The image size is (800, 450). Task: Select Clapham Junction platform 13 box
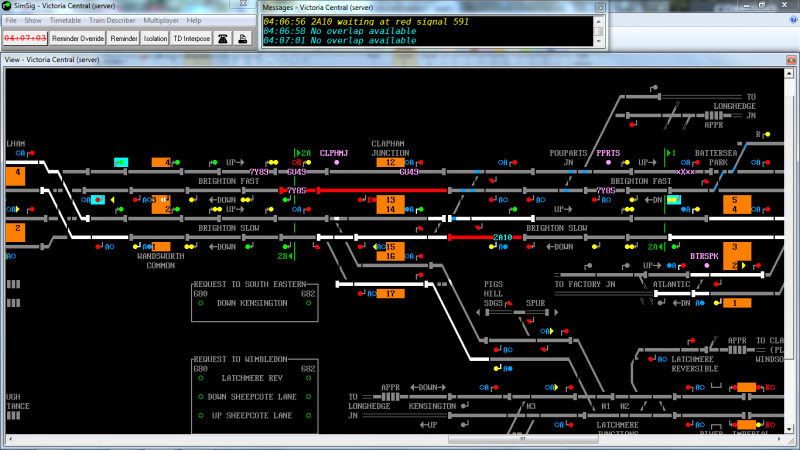pyautogui.click(x=390, y=200)
